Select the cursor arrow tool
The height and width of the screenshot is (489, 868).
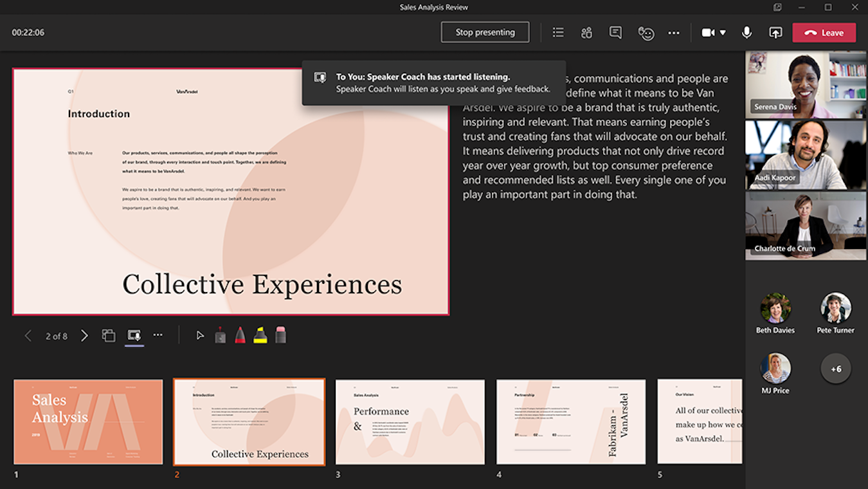200,335
